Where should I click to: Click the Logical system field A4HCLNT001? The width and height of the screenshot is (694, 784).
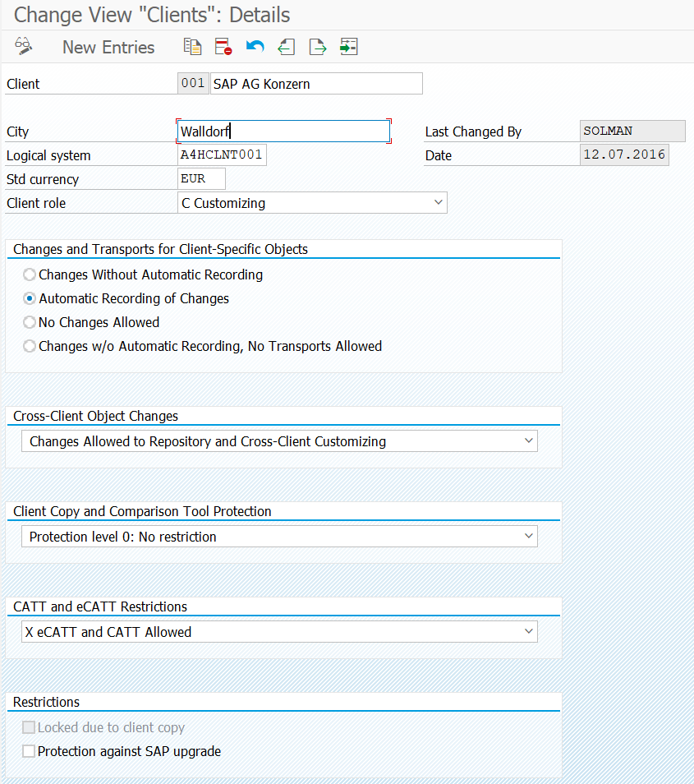tap(222, 155)
